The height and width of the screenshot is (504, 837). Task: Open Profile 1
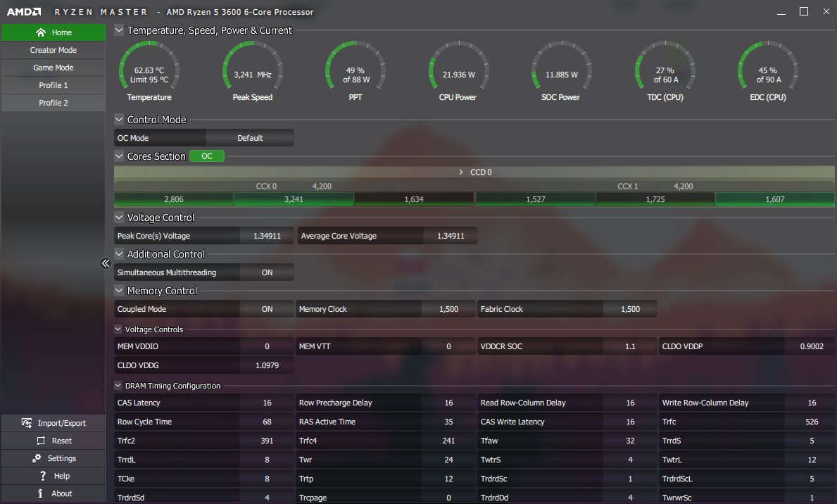[54, 85]
